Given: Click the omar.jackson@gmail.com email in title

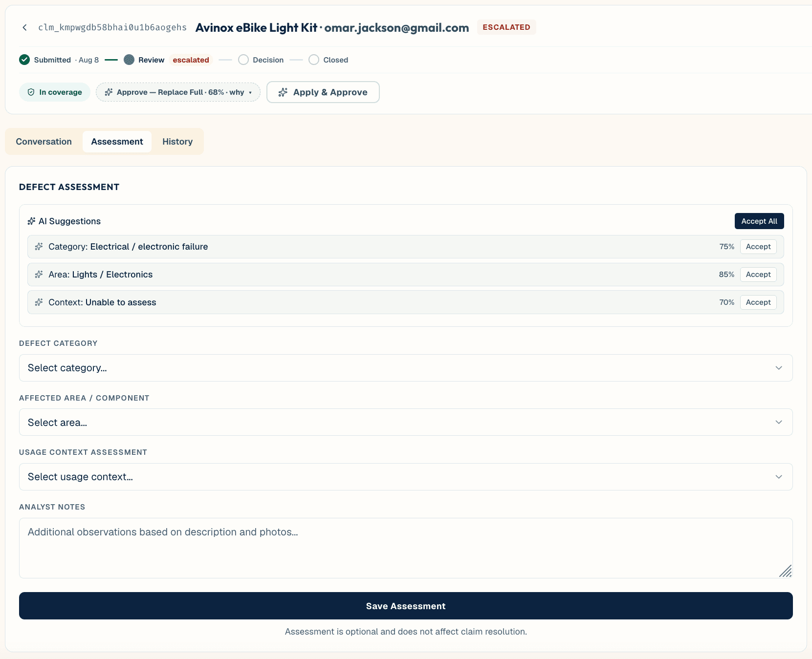Looking at the screenshot, I should pos(397,28).
